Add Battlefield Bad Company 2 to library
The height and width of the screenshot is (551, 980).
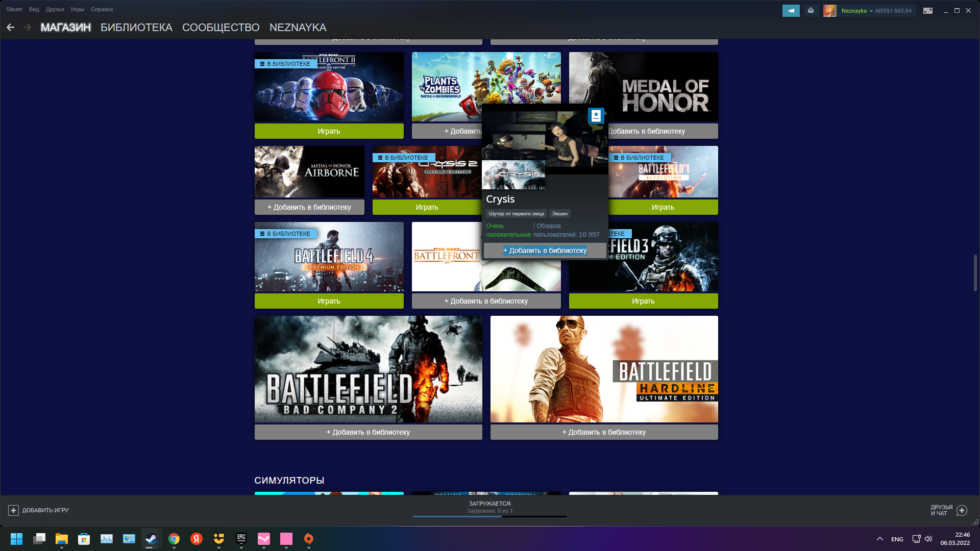click(369, 432)
